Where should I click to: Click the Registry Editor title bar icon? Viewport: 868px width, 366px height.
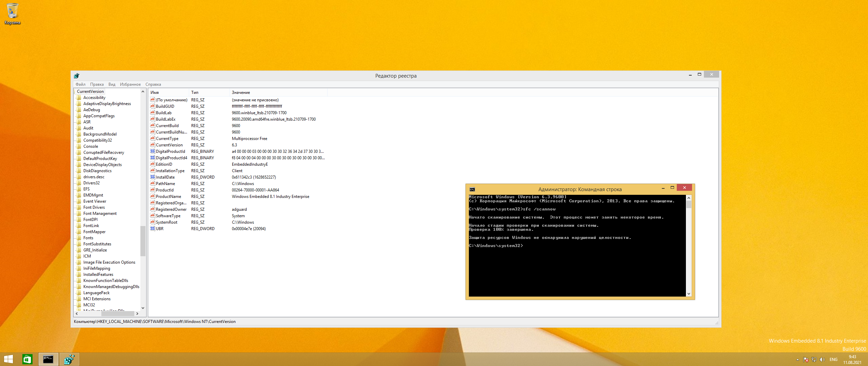click(77, 76)
